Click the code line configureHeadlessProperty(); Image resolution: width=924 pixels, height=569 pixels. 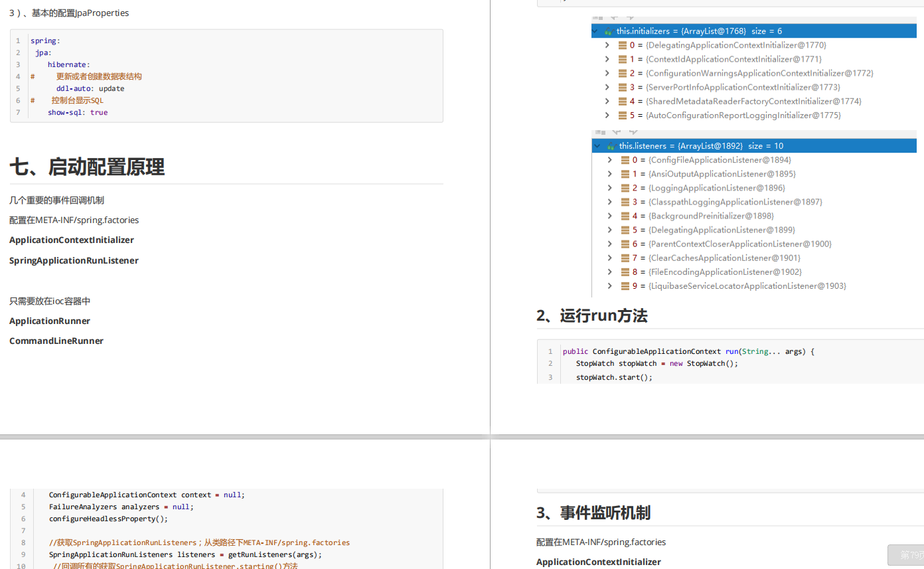point(108,519)
